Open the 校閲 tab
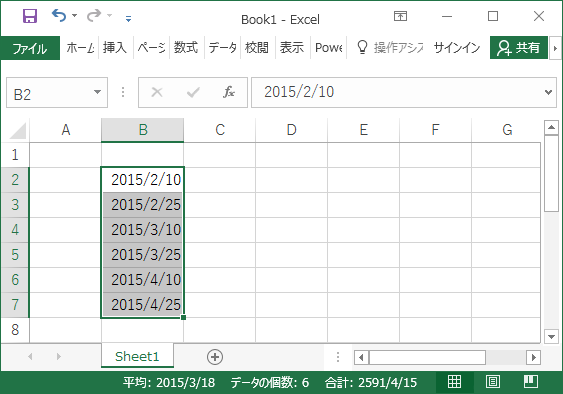The height and width of the screenshot is (394, 563). (257, 47)
